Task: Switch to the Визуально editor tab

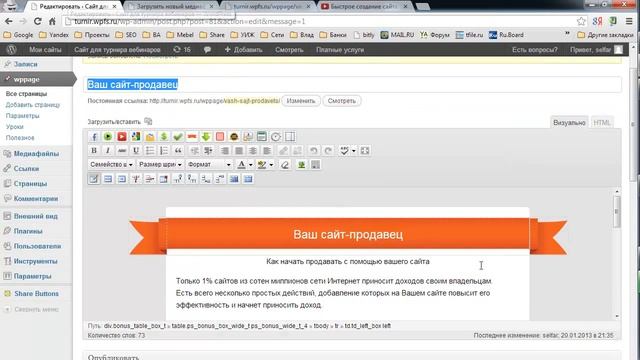Action: click(569, 122)
